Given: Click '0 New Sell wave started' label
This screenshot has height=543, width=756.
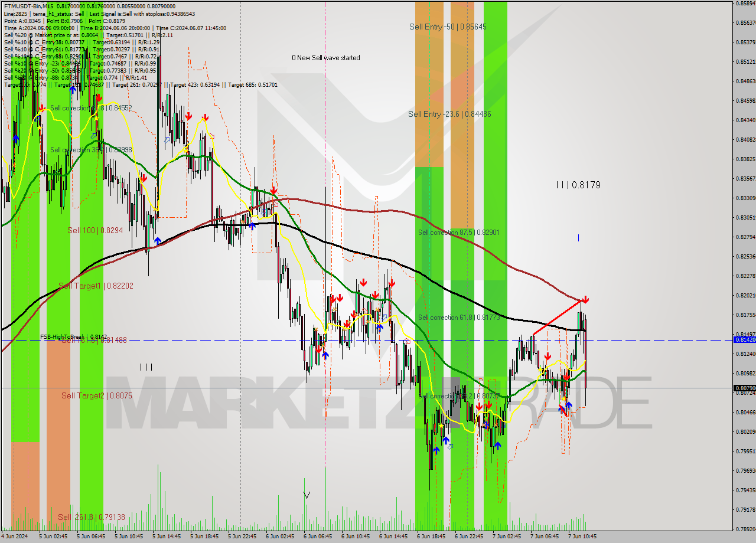Looking at the screenshot, I should tap(326, 58).
